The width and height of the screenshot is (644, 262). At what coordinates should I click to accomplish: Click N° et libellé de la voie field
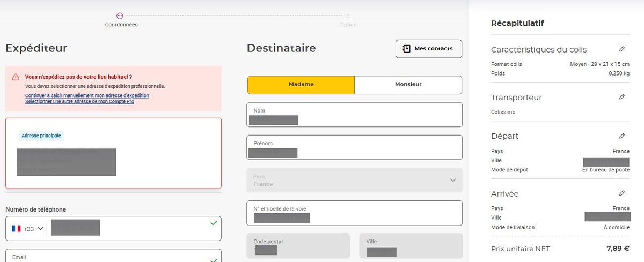355,213
